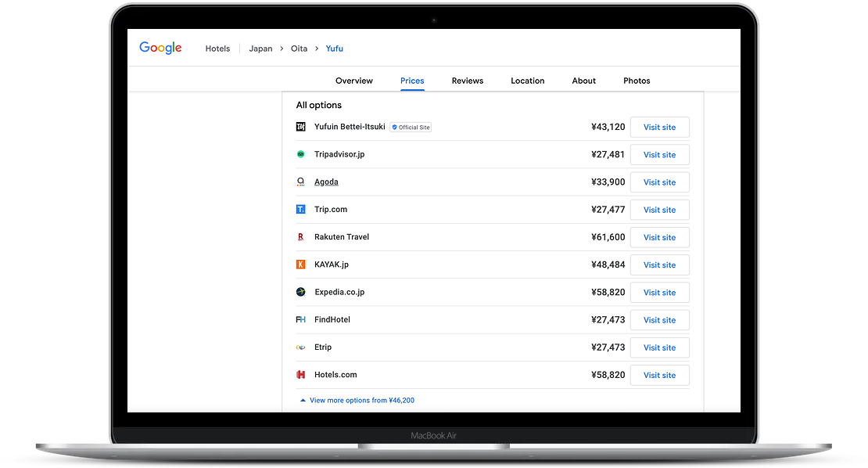This screenshot has width=868, height=468.
Task: Click the Tripadvisor.jp owl icon
Action: 300,155
